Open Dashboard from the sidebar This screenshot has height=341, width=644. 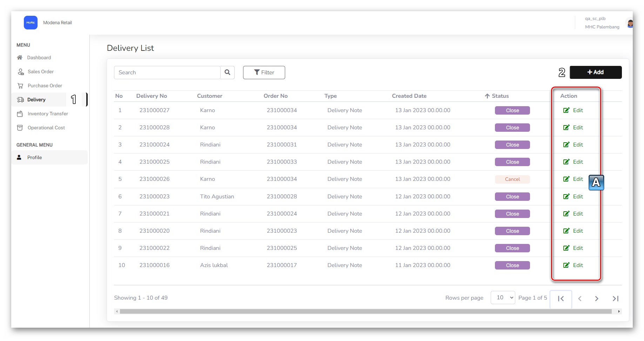39,57
